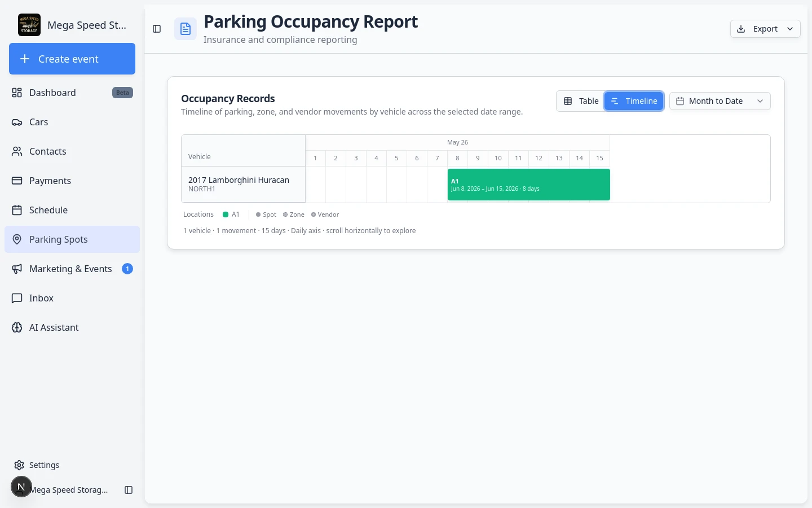
Task: Click the calendar icon in Month to Date
Action: tap(680, 101)
